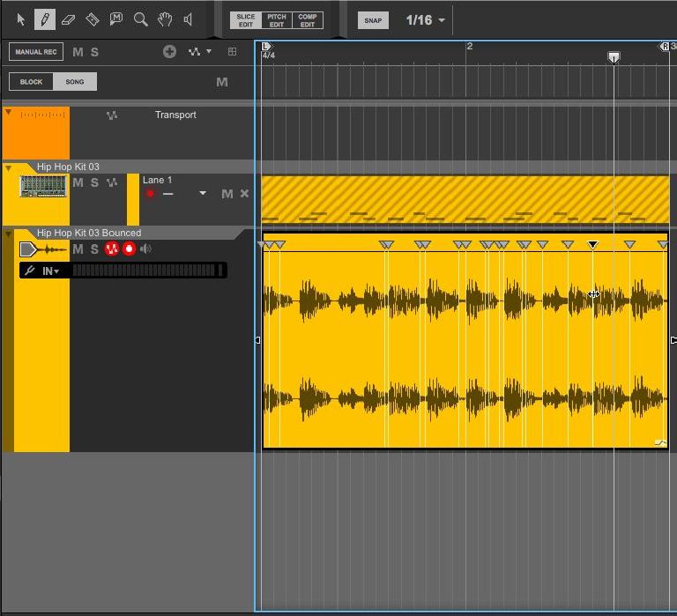The height and width of the screenshot is (616, 677).
Task: Switch to SONG view
Action: (x=75, y=82)
